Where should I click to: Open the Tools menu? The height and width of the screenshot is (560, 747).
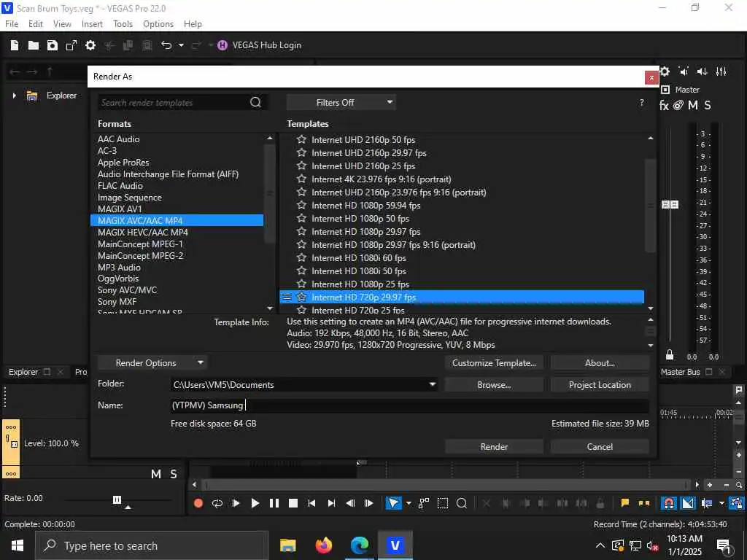[123, 24]
